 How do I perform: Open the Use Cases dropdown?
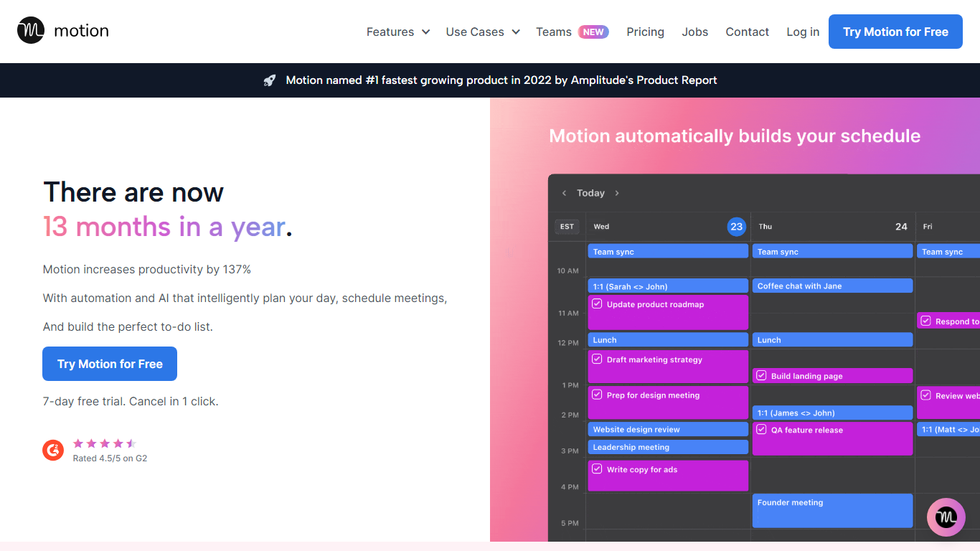(x=482, y=32)
